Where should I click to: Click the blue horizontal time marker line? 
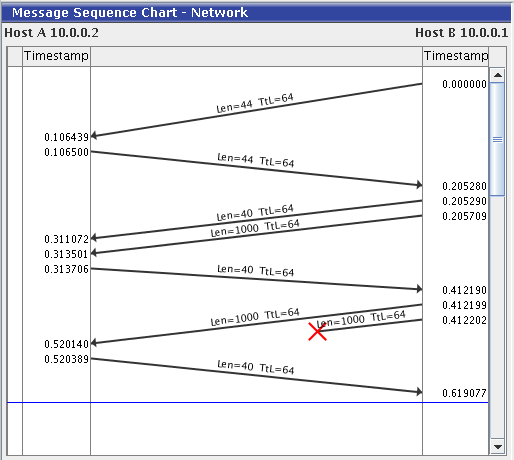(248, 402)
